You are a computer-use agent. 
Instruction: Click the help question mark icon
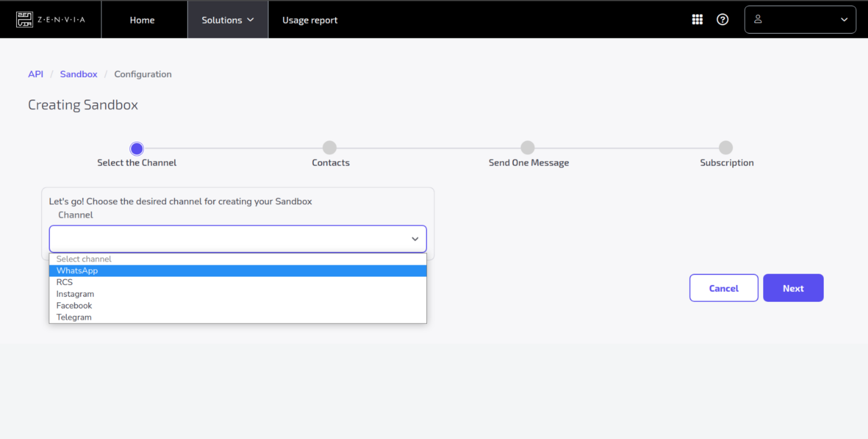click(722, 20)
